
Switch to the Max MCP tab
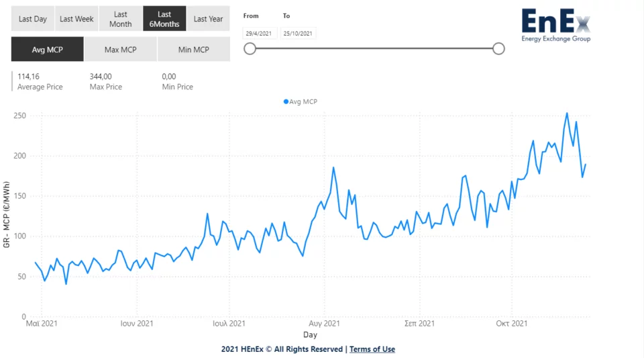(121, 50)
